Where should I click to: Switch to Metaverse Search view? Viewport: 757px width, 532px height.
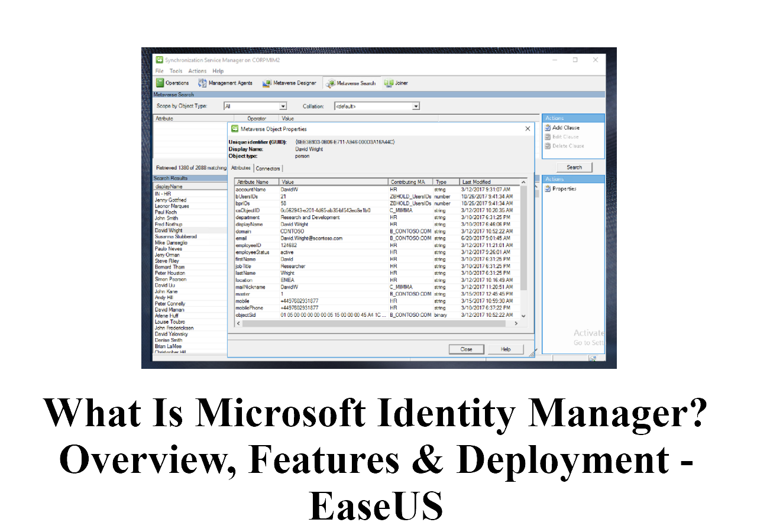(x=331, y=83)
